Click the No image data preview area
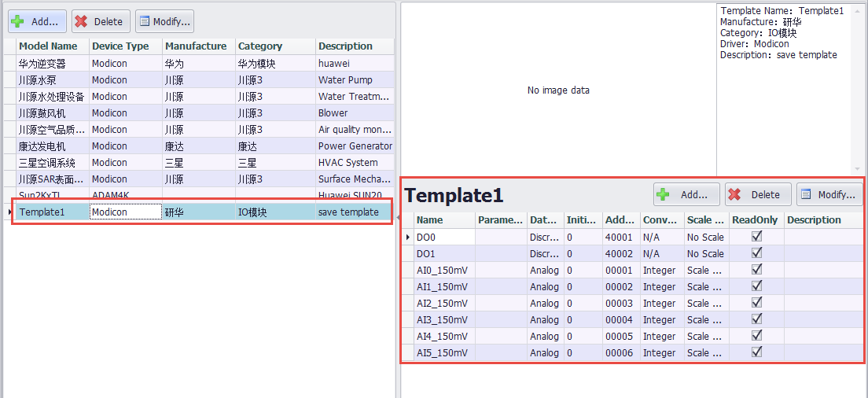 pos(558,90)
